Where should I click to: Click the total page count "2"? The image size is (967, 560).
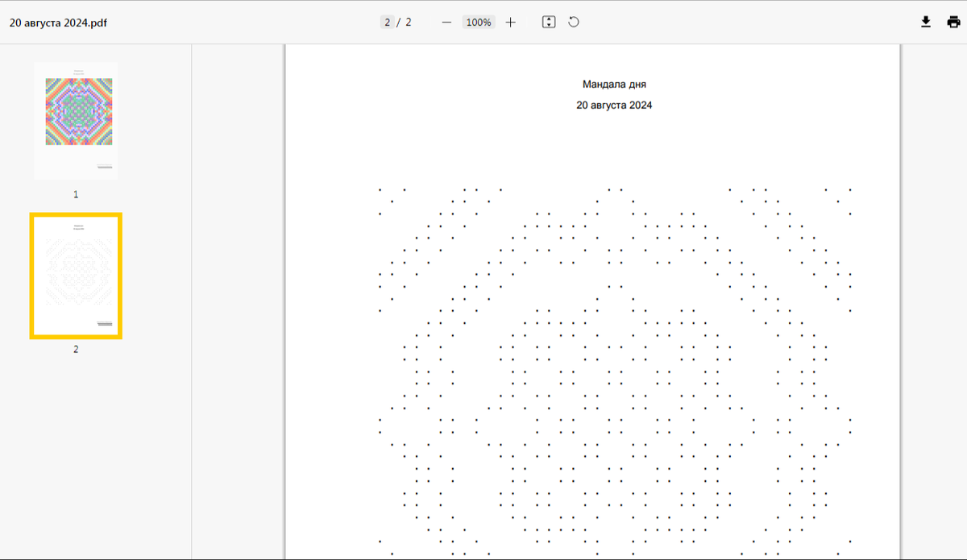(x=409, y=23)
